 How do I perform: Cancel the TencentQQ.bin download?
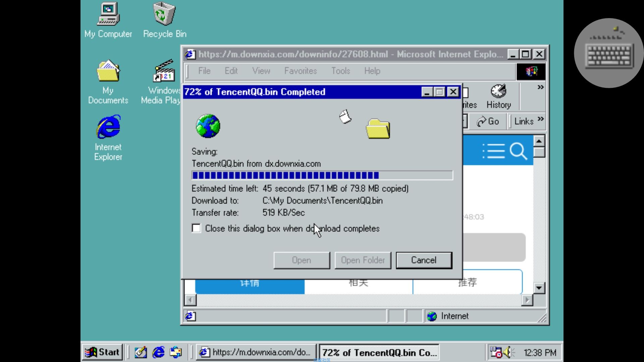click(424, 260)
